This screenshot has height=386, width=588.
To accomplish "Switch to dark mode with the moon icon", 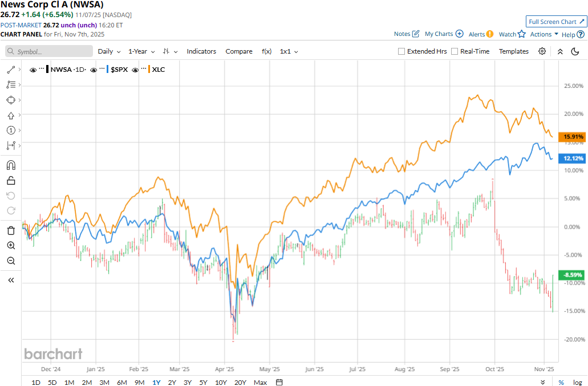I will pyautogui.click(x=575, y=51).
